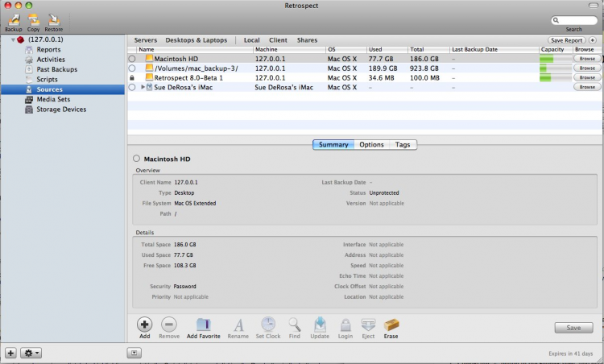
Task: Select the Servers filter
Action: (146, 40)
